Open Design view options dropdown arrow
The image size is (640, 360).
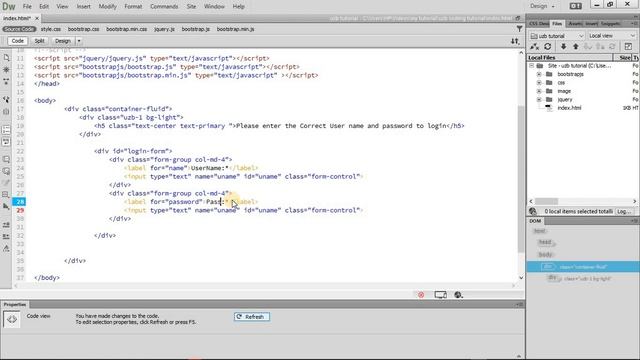[x=79, y=41]
